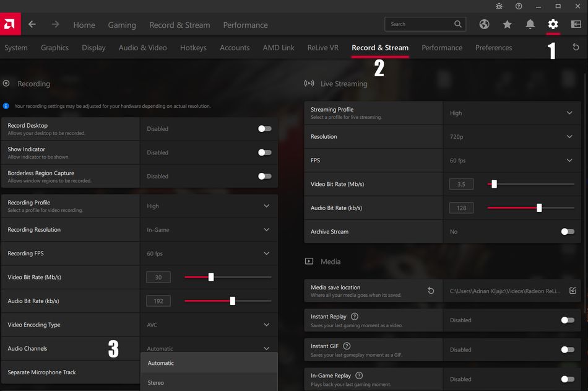Viewport: 588px width, 391px height.
Task: Open the web browser globe icon
Action: [x=484, y=24]
